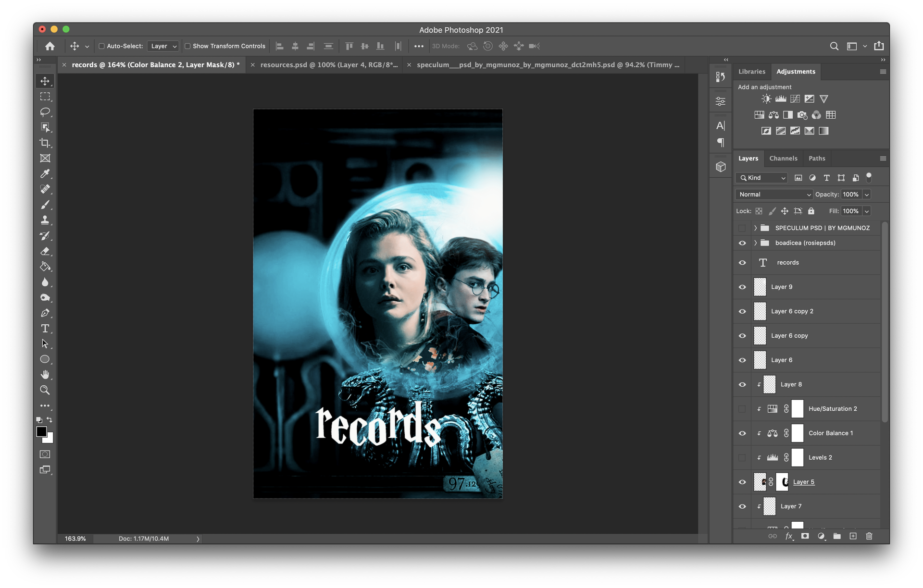Viewport: 923px width, 588px height.
Task: Switch to the resources.psd document tab
Action: [329, 65]
